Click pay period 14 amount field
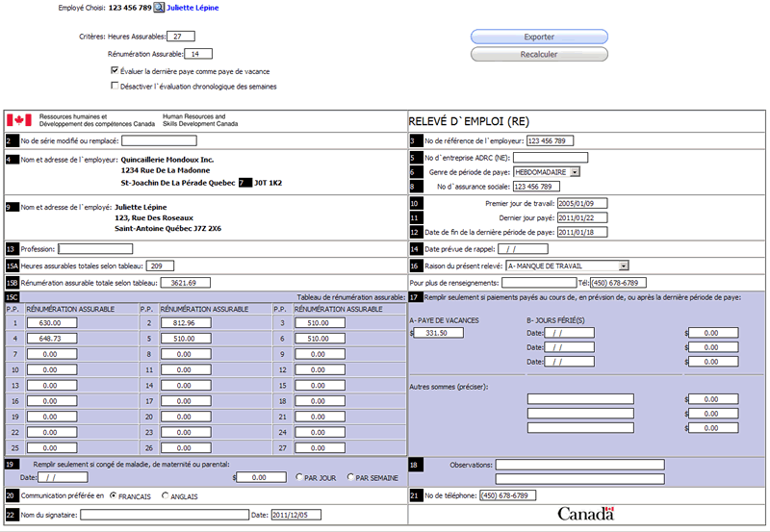Image resolution: width=770 pixels, height=532 pixels. pyautogui.click(x=186, y=385)
